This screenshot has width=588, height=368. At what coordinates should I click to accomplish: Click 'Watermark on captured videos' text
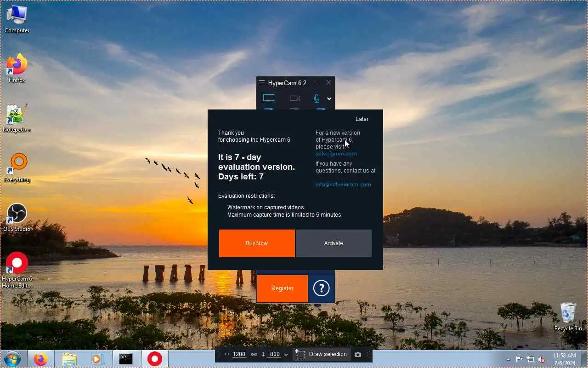(266, 207)
